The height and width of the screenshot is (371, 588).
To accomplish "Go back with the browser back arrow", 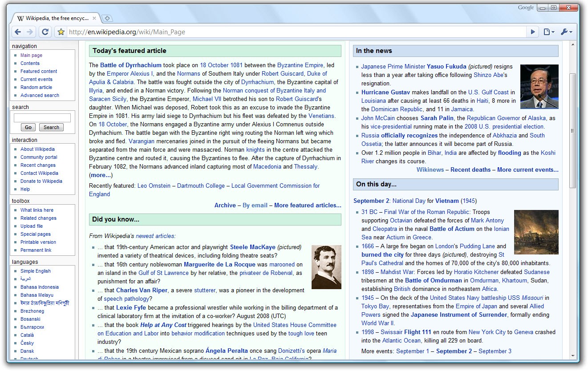I will [x=17, y=32].
